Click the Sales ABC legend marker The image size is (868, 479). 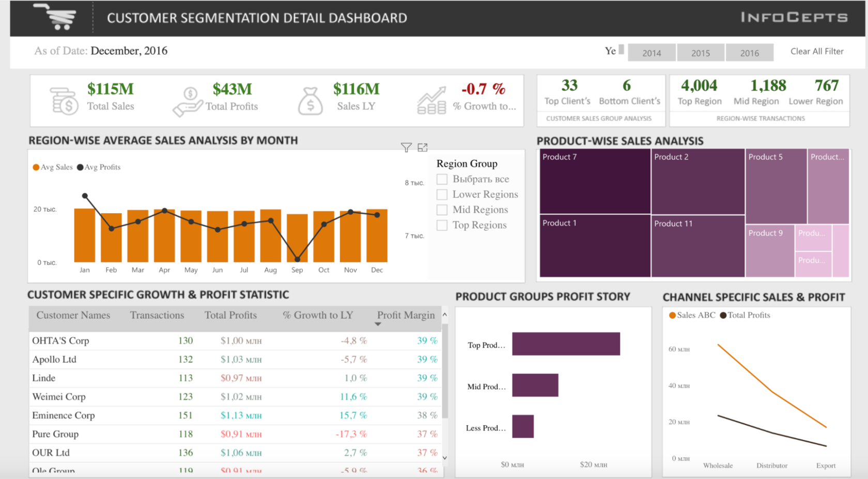tap(672, 315)
